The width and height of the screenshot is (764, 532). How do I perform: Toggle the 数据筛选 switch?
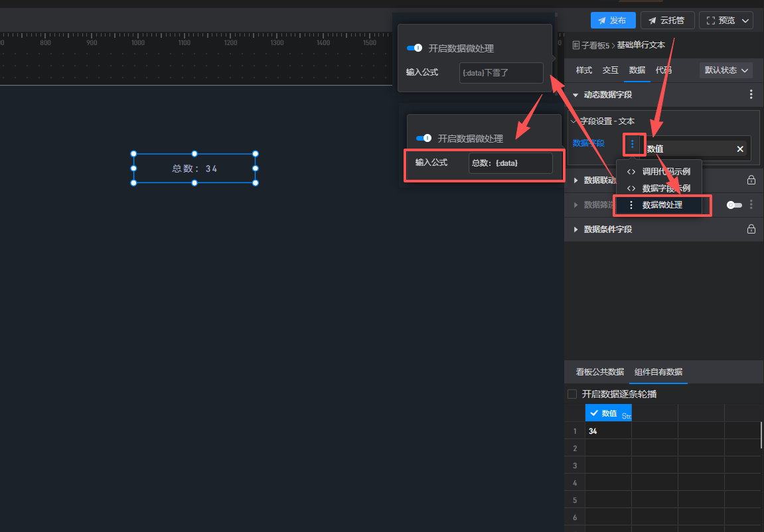[733, 205]
